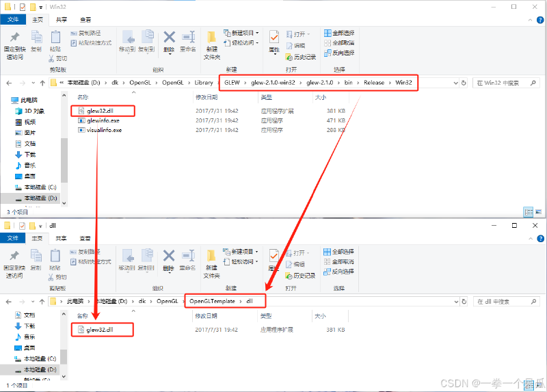Click Pin to Quick access in Win32 window
The image size is (547, 392).
(14, 46)
